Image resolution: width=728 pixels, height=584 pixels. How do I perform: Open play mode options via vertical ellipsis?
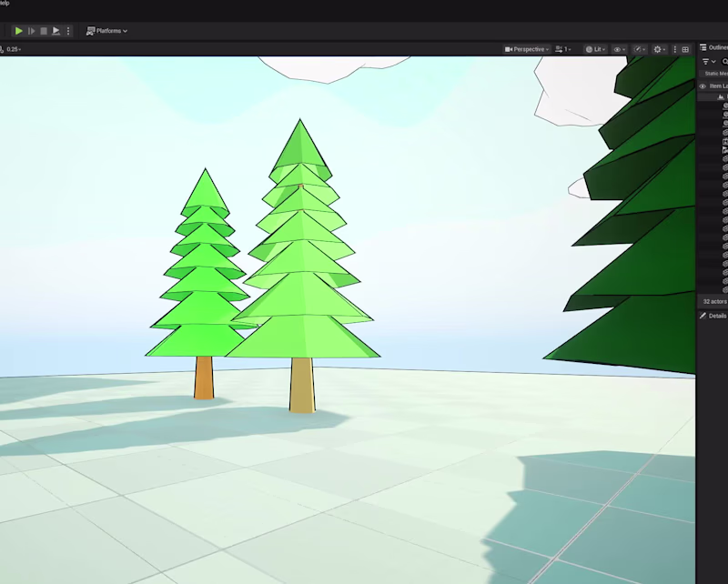(x=68, y=30)
